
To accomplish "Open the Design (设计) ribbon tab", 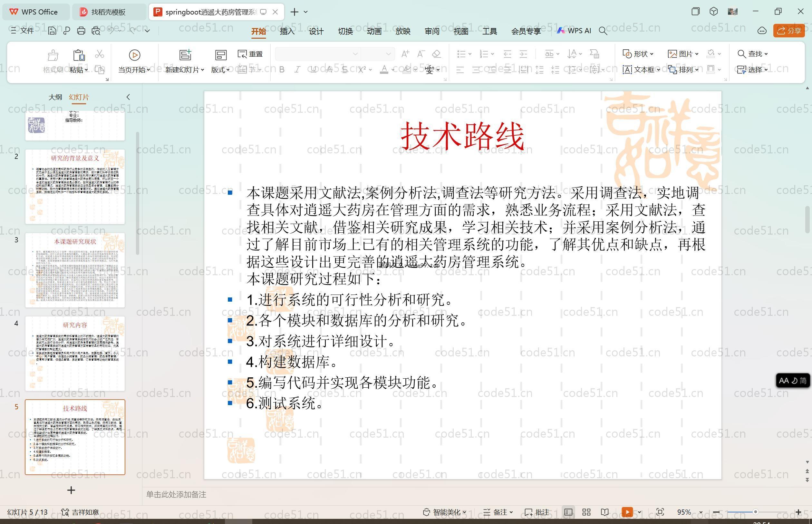I will click(x=316, y=31).
